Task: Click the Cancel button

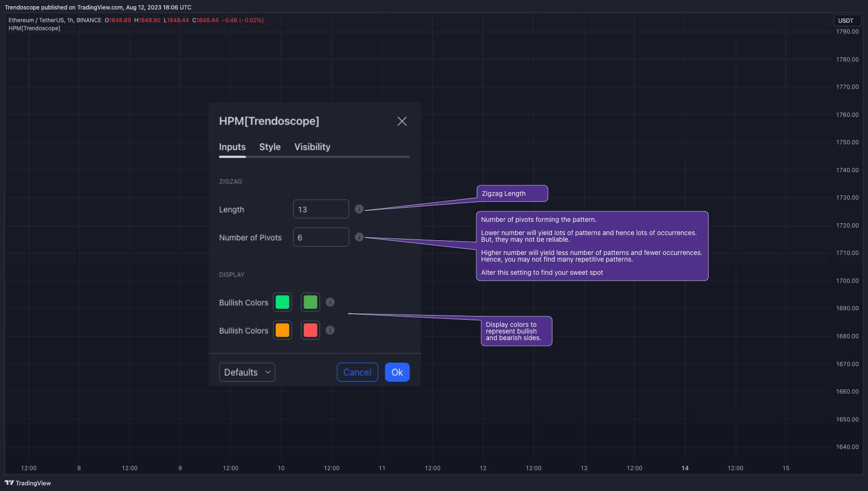Action: tap(357, 372)
